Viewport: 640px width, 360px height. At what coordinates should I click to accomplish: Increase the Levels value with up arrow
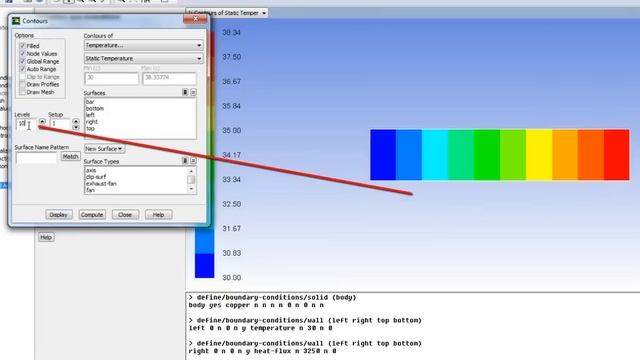click(x=42, y=122)
